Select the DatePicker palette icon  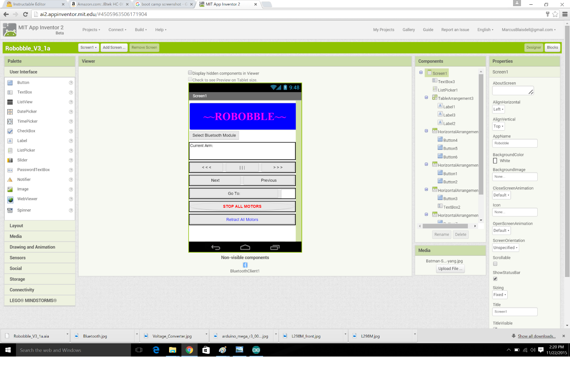point(10,112)
